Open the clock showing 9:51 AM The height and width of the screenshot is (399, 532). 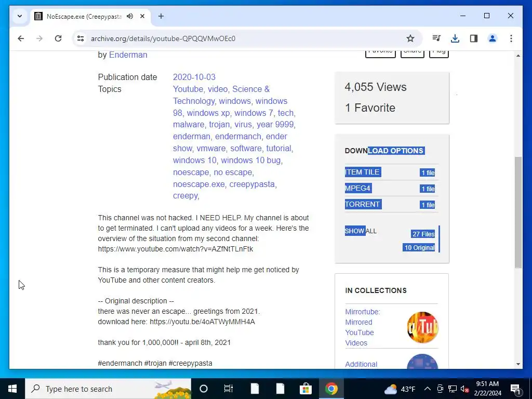click(487, 389)
